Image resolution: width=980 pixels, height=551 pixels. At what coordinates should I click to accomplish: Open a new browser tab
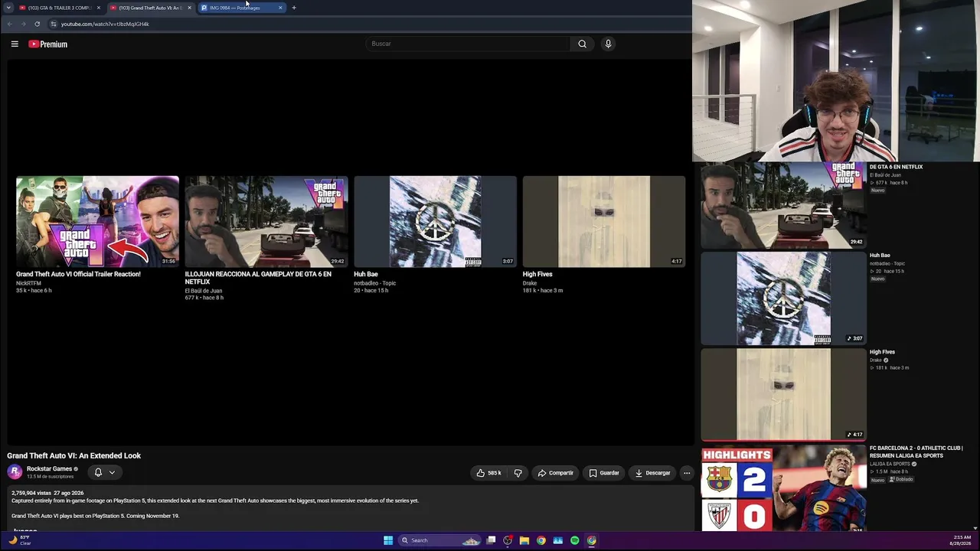click(294, 8)
